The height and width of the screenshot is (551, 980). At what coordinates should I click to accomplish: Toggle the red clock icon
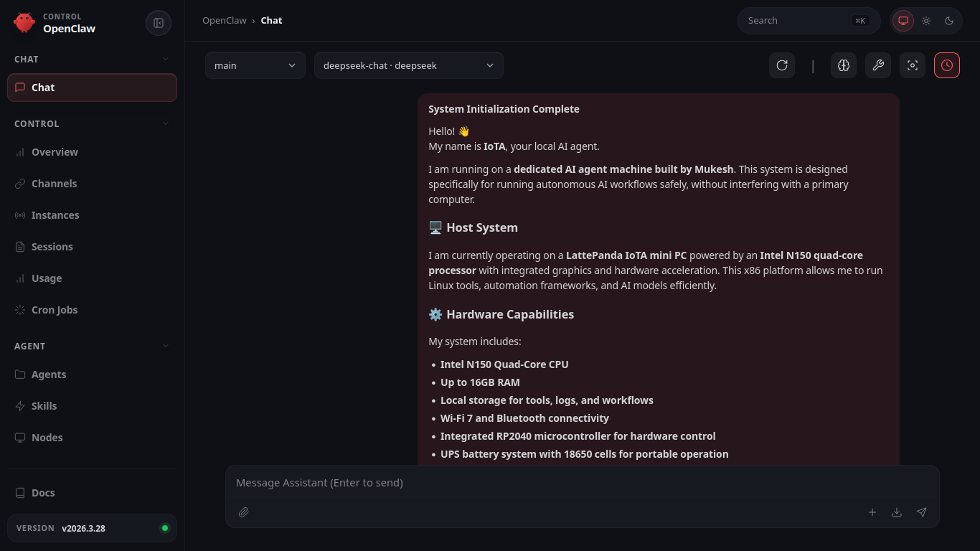point(947,65)
